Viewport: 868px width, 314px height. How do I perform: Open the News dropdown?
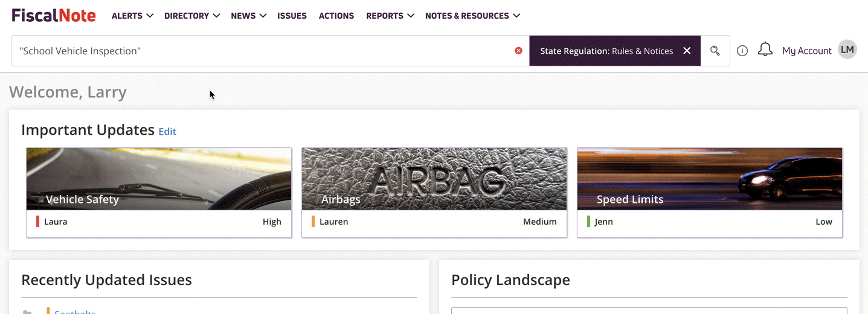(x=248, y=16)
